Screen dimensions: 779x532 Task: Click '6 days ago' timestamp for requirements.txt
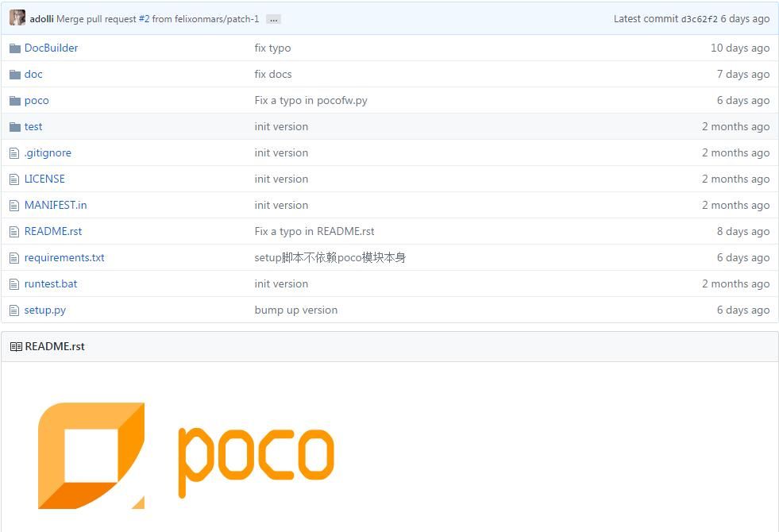tap(742, 257)
